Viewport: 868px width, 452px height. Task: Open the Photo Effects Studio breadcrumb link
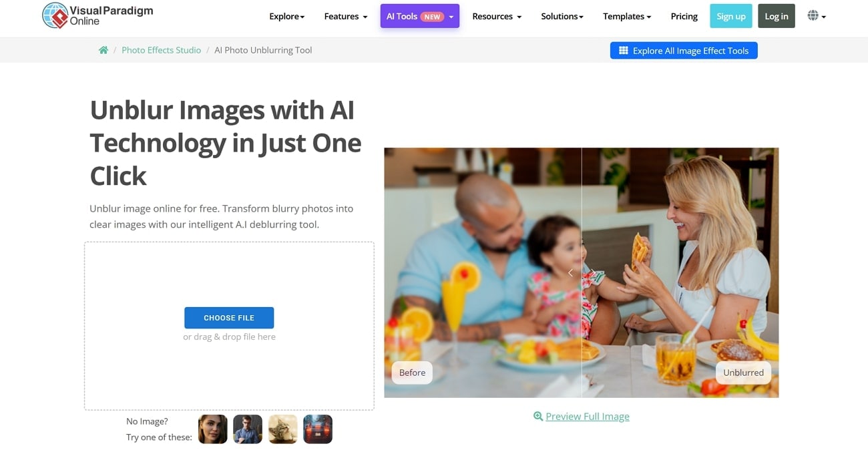[x=161, y=50]
